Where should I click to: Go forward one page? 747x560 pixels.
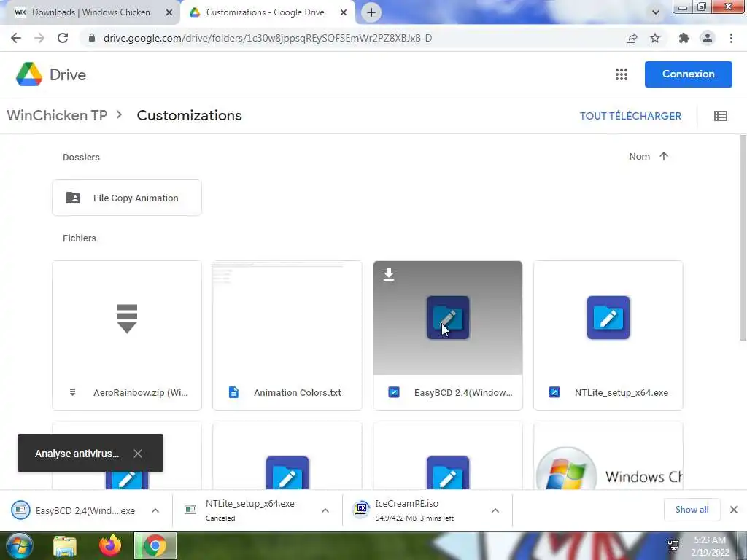[39, 38]
